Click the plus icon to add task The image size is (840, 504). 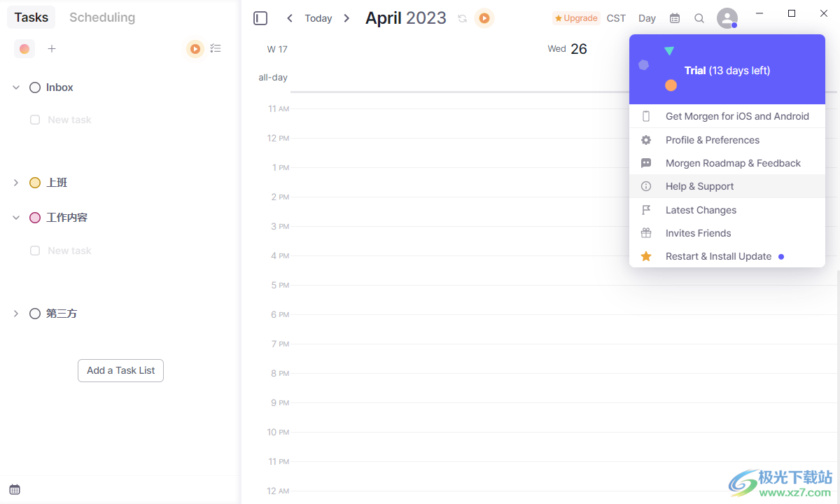52,48
